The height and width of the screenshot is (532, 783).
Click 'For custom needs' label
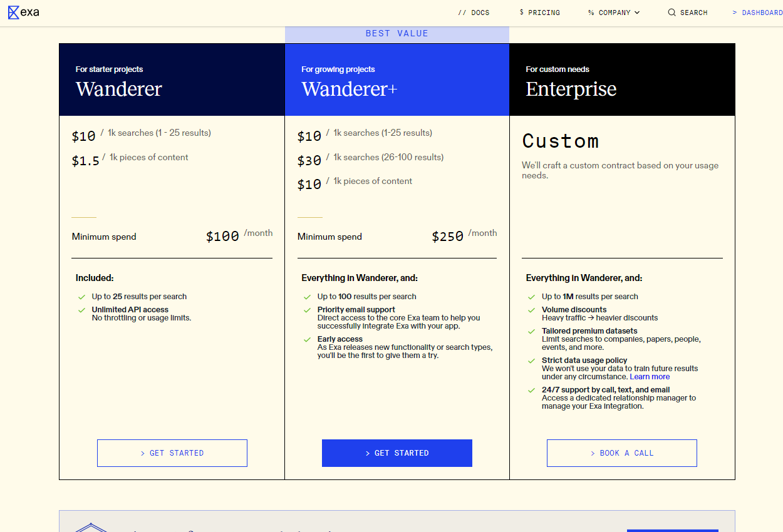[557, 69]
